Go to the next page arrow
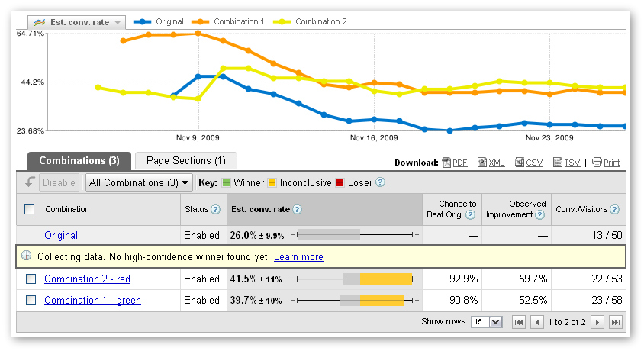This screenshot has width=644, height=351. (x=598, y=323)
